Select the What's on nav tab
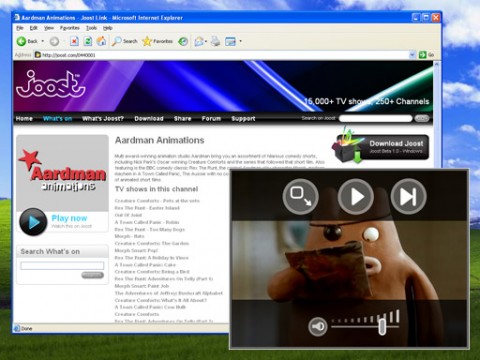This screenshot has height=360, width=480. [x=57, y=119]
